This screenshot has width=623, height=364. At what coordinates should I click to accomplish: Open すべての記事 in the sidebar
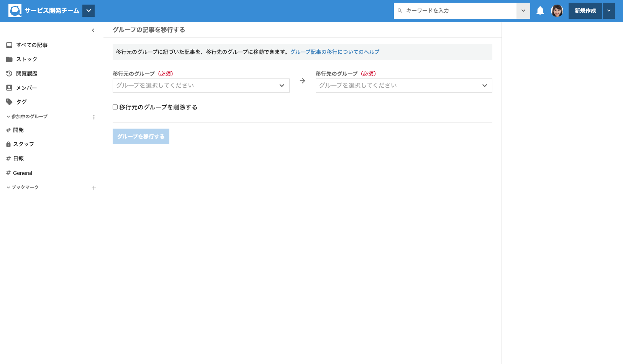pyautogui.click(x=33, y=45)
